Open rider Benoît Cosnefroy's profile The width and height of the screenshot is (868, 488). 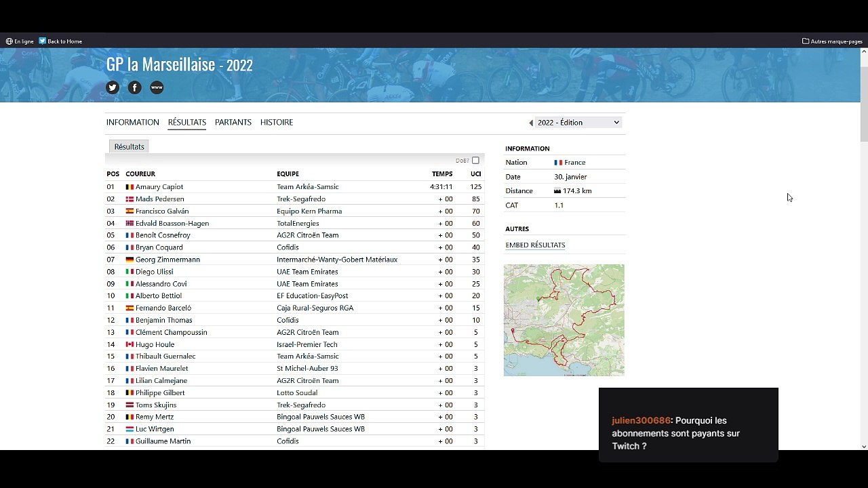(x=163, y=235)
